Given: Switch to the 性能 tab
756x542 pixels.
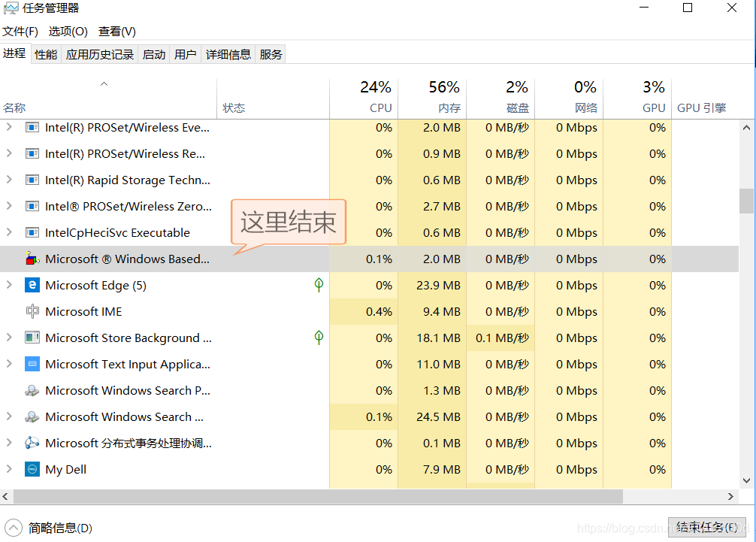Looking at the screenshot, I should point(46,54).
